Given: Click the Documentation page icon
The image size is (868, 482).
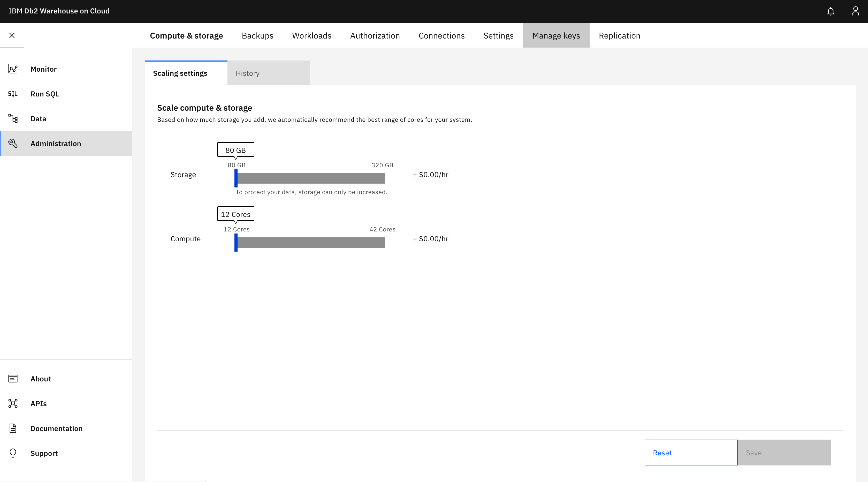Looking at the screenshot, I should point(13,428).
